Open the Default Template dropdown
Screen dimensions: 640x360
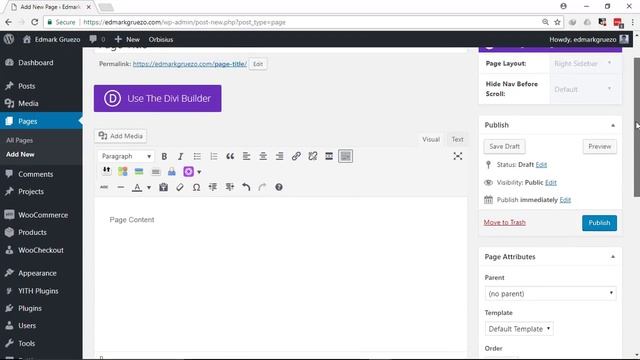click(x=519, y=329)
